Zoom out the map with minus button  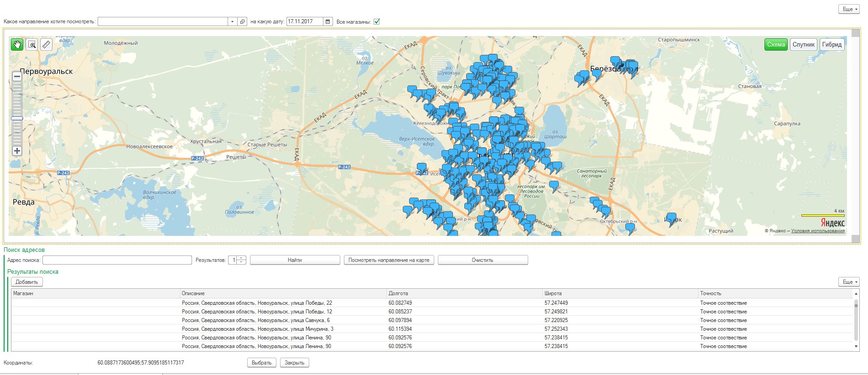(17, 77)
